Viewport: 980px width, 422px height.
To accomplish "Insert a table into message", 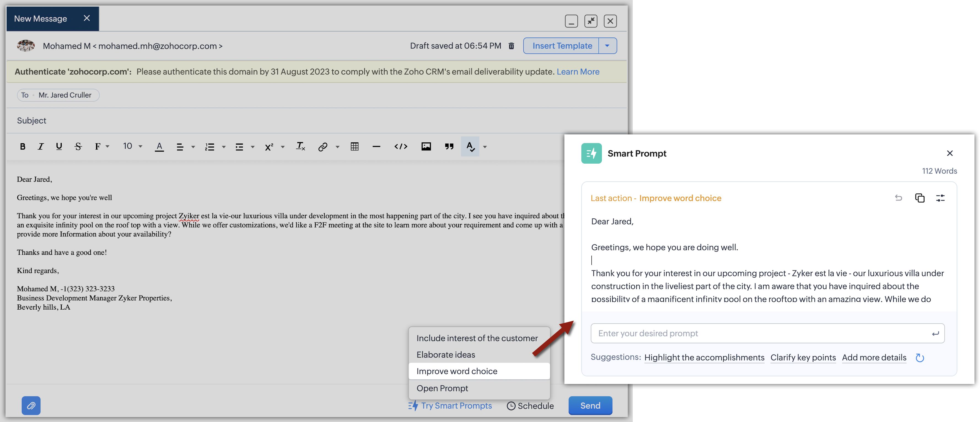I will [354, 146].
